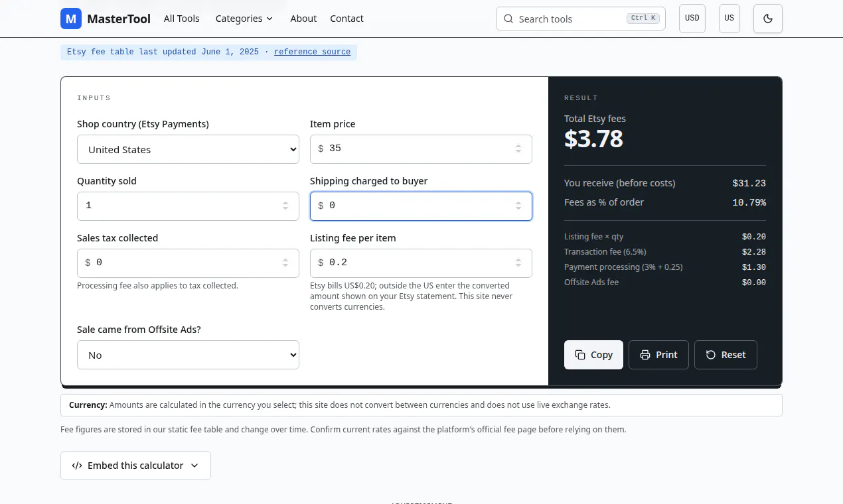Print the fee result
The height and width of the screenshot is (504, 843).
point(658,355)
